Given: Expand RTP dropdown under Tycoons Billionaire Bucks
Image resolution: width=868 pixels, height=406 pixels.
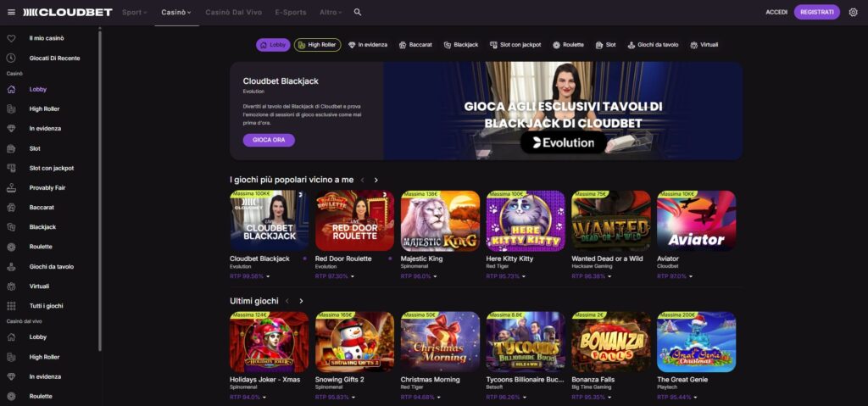Looking at the screenshot, I should tap(523, 398).
